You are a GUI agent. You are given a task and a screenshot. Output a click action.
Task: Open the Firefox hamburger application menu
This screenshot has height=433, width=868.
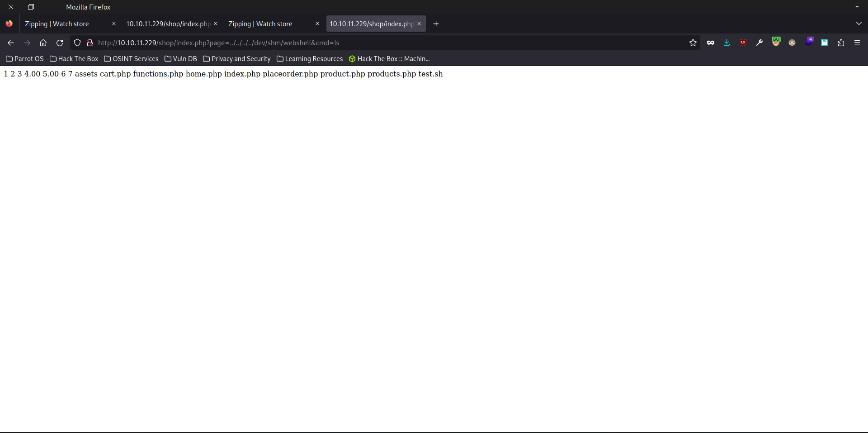tap(857, 43)
